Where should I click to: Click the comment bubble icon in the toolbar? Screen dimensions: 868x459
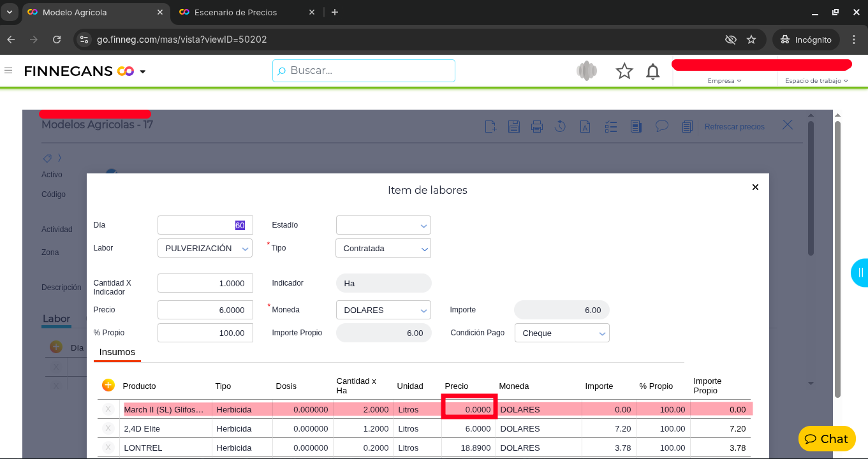(662, 126)
